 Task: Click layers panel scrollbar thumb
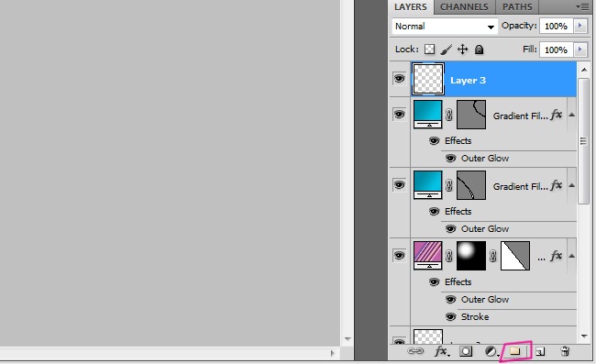click(584, 141)
